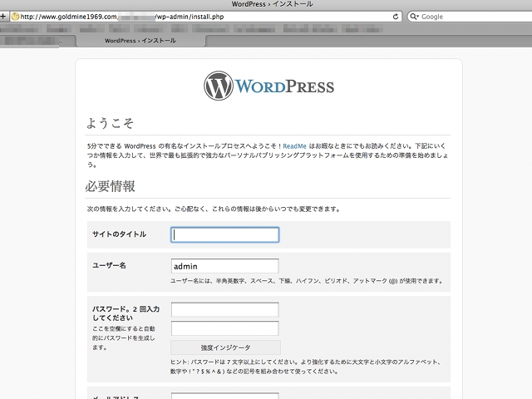The height and width of the screenshot is (399, 532).
Task: Reload the page with the refresh icon
Action: pos(396,17)
